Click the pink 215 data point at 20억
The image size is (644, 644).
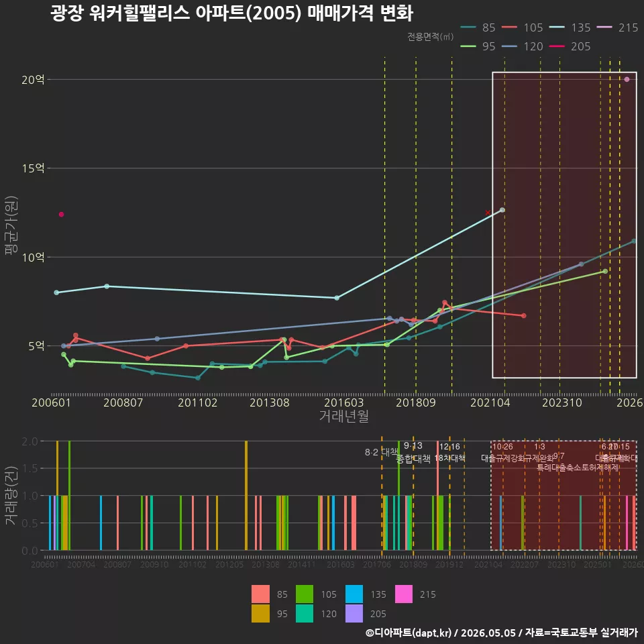[x=627, y=79]
